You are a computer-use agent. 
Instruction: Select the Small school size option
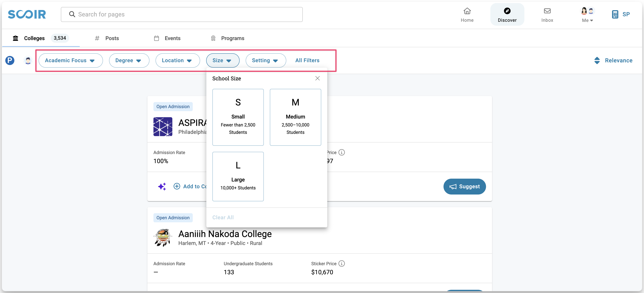(238, 117)
